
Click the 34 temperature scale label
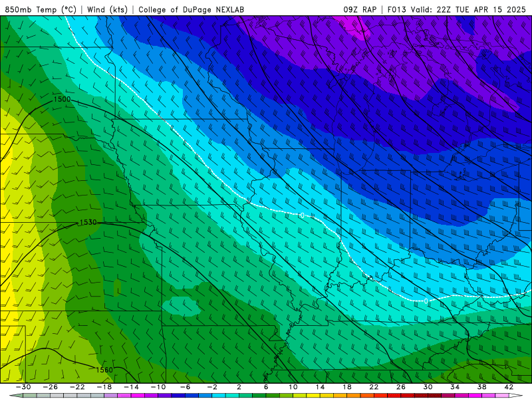click(455, 387)
